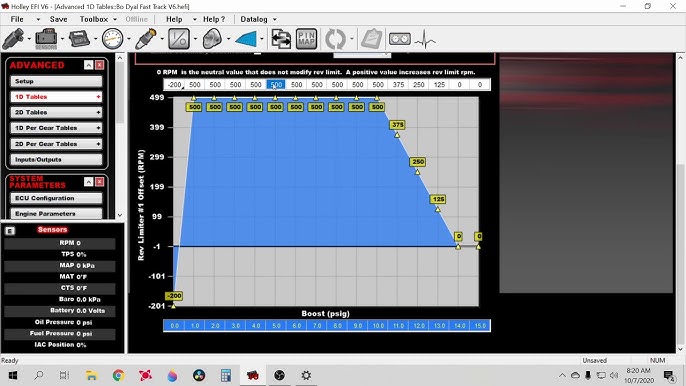686x386 pixels.
Task: Click the grey sync refresh icon
Action: pos(335,39)
